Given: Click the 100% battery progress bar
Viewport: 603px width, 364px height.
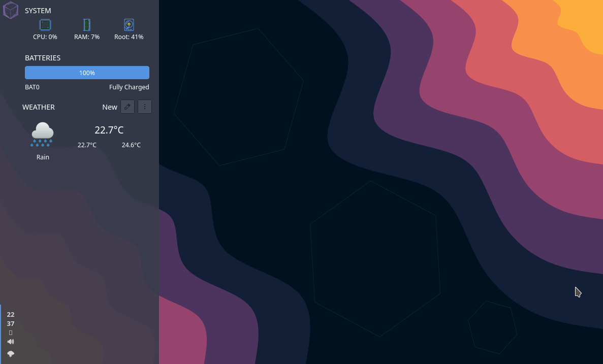Looking at the screenshot, I should [87, 72].
